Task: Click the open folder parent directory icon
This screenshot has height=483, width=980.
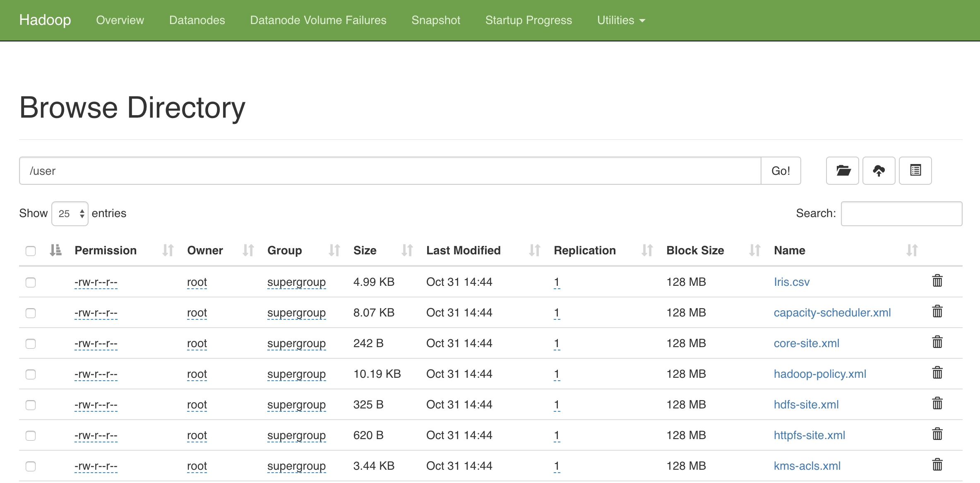Action: click(x=843, y=171)
